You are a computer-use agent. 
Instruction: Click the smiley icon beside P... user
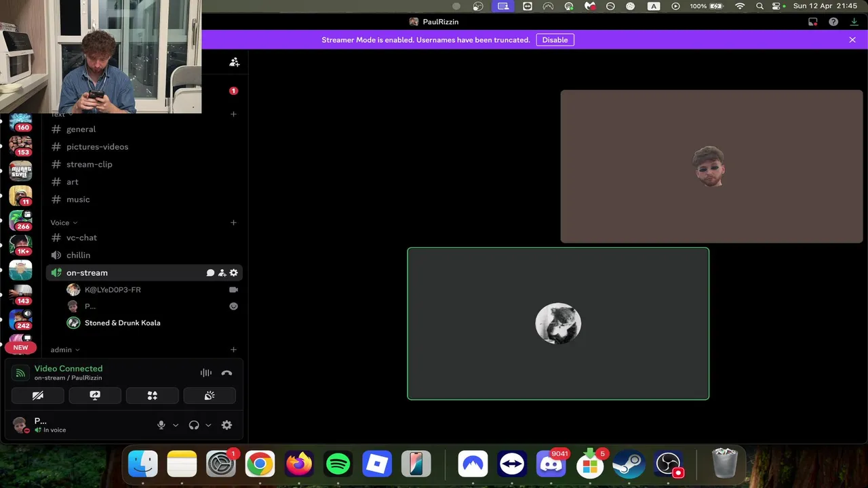coord(233,306)
